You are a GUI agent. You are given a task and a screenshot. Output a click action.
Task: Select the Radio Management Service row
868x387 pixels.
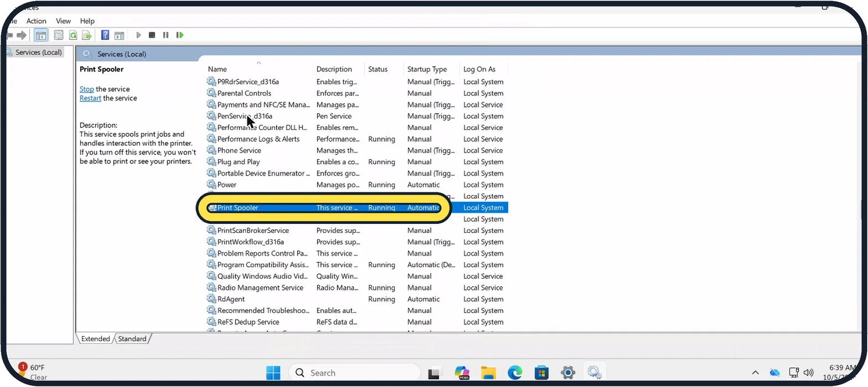[356, 287]
